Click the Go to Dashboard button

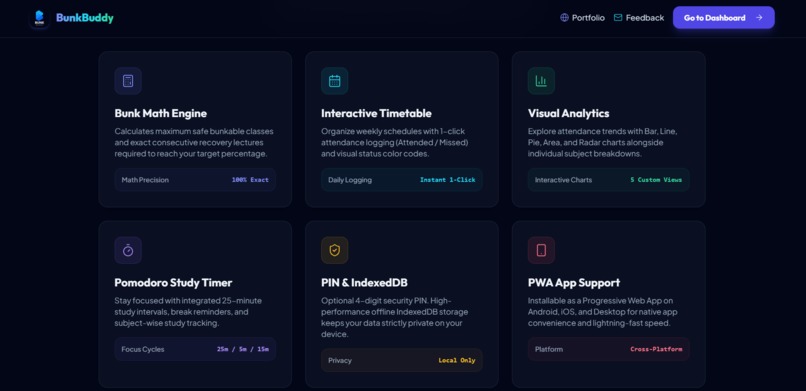[723, 17]
